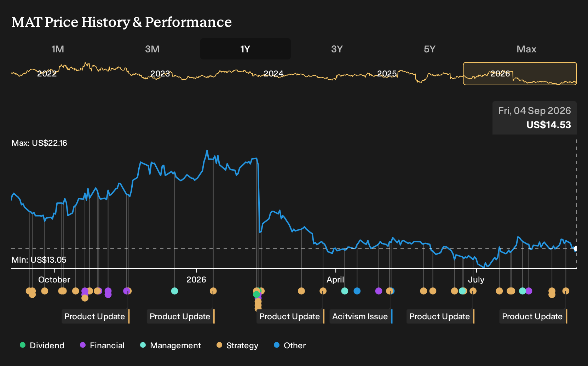Click the 2024 label in overview chart
The height and width of the screenshot is (366, 588).
coord(273,74)
